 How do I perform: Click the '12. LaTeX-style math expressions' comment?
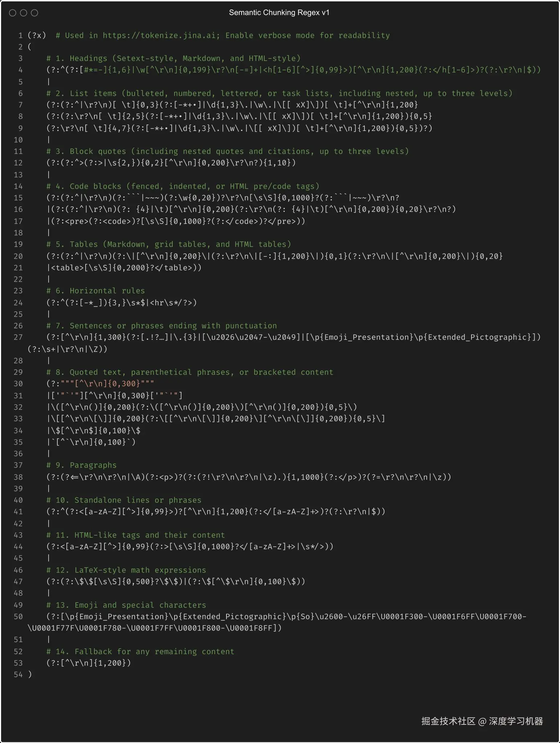point(126,570)
